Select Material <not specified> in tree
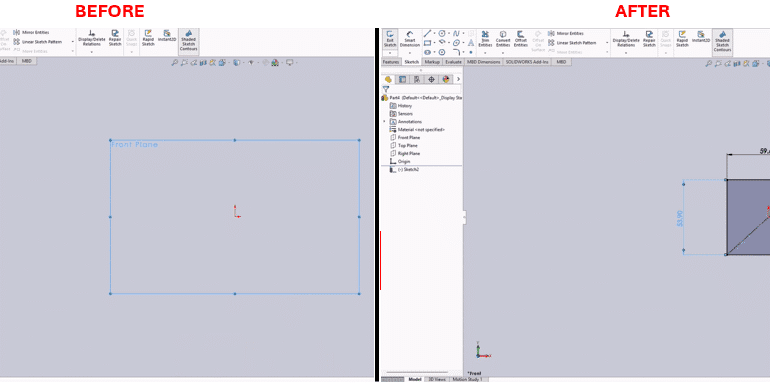Screen dimensions: 770x384 (x=417, y=130)
